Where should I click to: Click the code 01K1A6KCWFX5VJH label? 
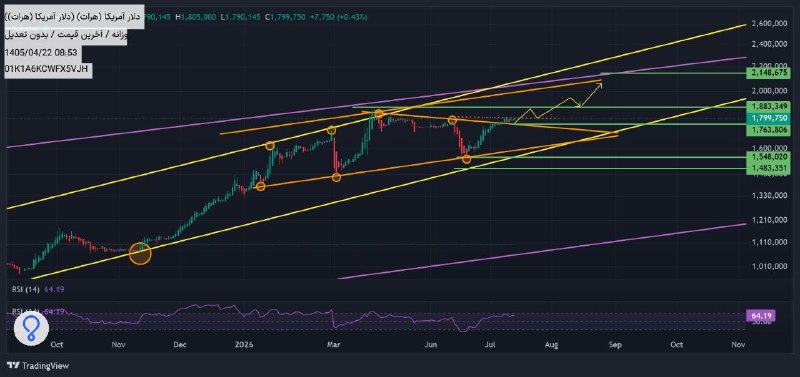click(x=47, y=69)
